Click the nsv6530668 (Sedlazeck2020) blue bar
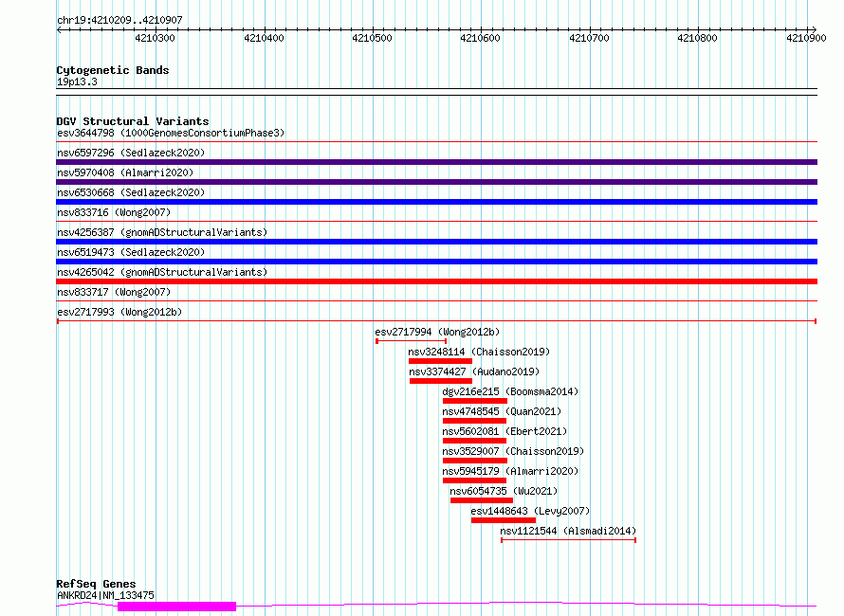The width and height of the screenshot is (844, 616). pos(436,202)
